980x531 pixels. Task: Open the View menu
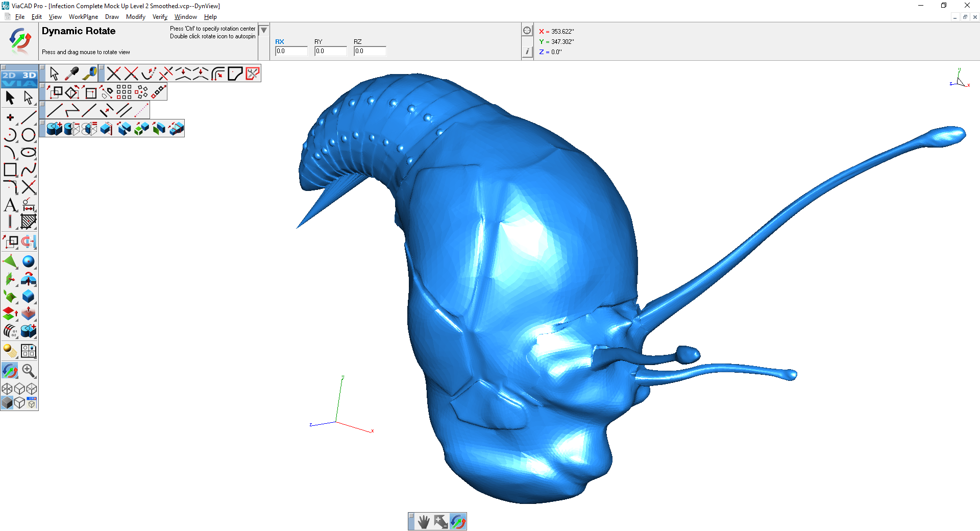pos(55,17)
